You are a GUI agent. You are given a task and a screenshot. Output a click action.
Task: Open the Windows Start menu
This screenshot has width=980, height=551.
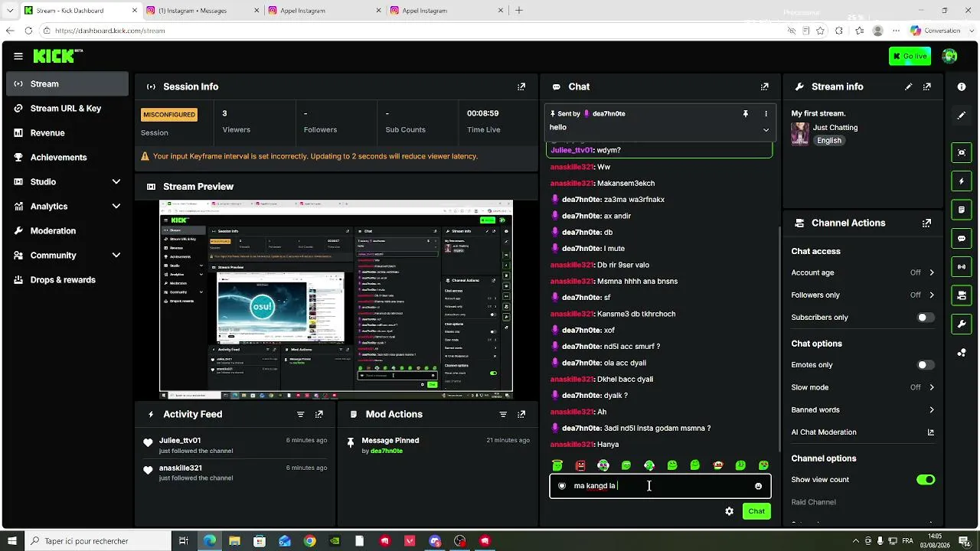pyautogui.click(x=11, y=541)
